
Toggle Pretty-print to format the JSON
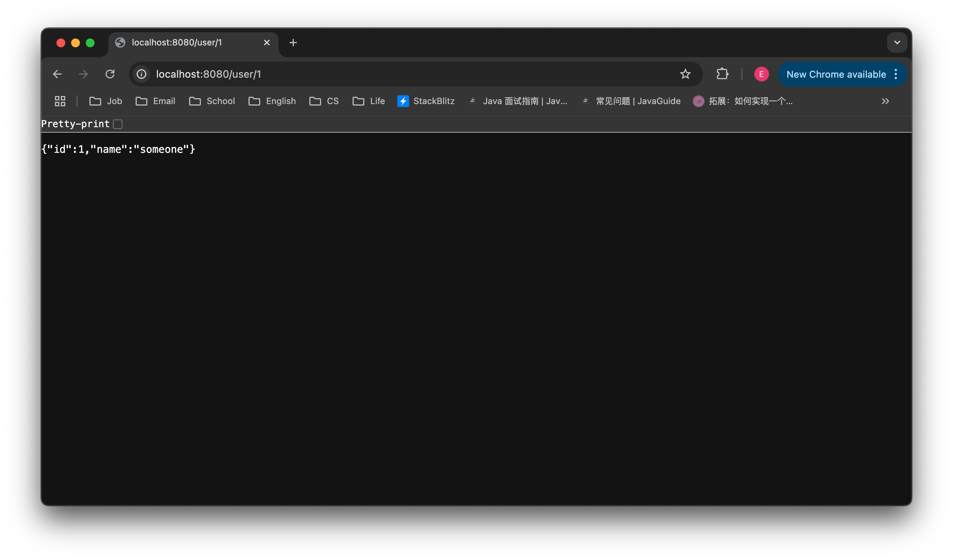coord(118,124)
